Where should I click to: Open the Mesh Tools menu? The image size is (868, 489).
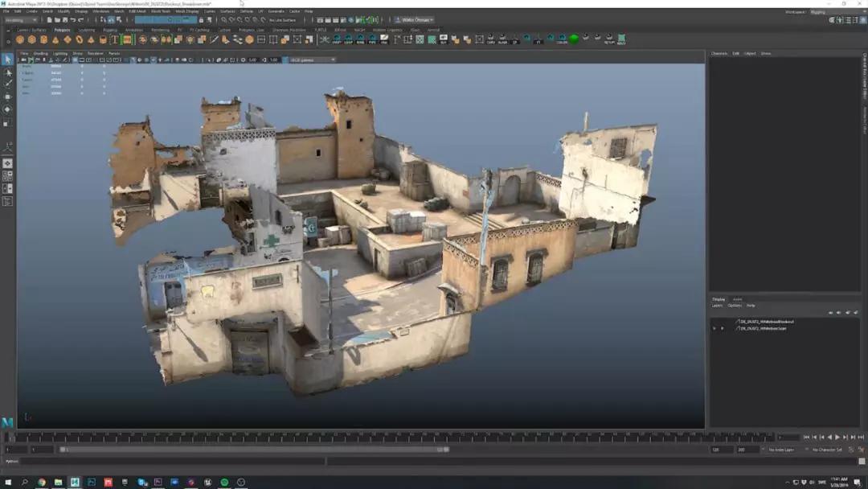click(161, 11)
